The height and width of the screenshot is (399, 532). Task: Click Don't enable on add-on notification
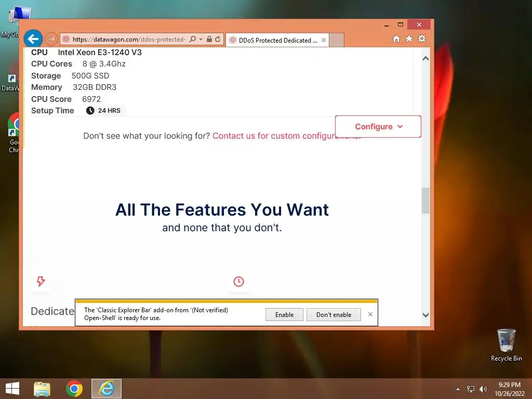pyautogui.click(x=334, y=314)
